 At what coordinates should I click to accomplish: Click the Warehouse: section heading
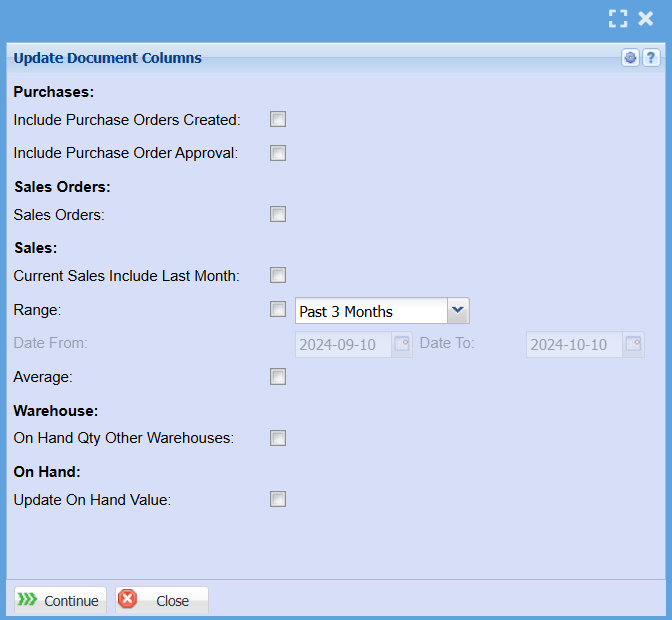56,410
